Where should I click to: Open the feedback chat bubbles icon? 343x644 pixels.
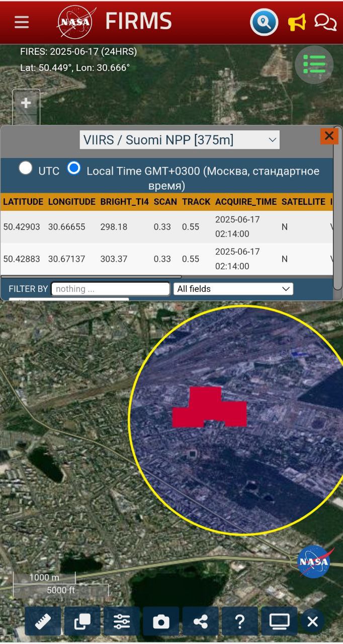325,22
